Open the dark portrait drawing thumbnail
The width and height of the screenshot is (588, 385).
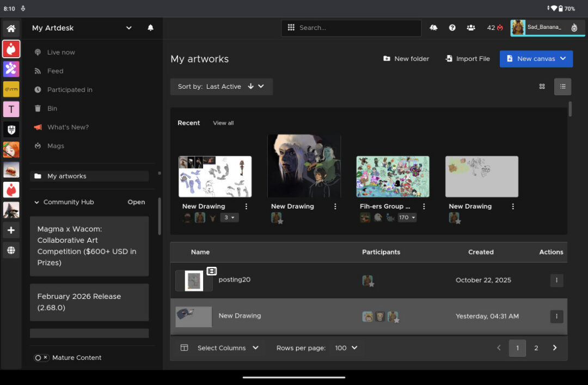[x=304, y=166]
